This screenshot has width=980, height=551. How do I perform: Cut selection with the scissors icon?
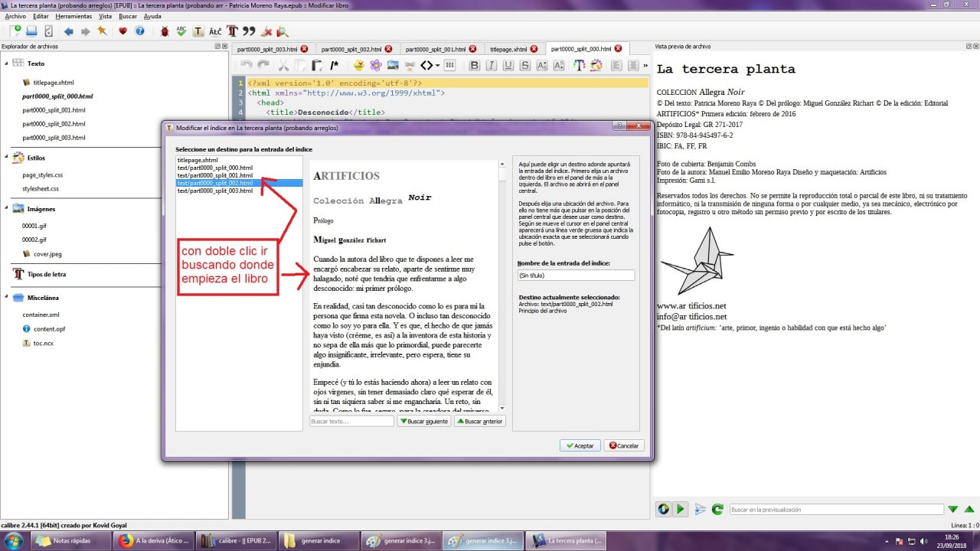283,66
